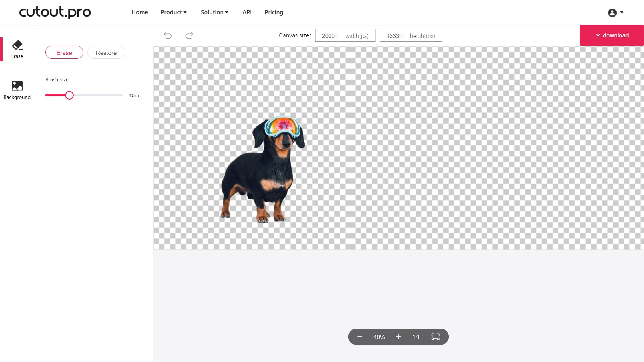
Task: Switch brush mode to Restore
Action: [106, 53]
